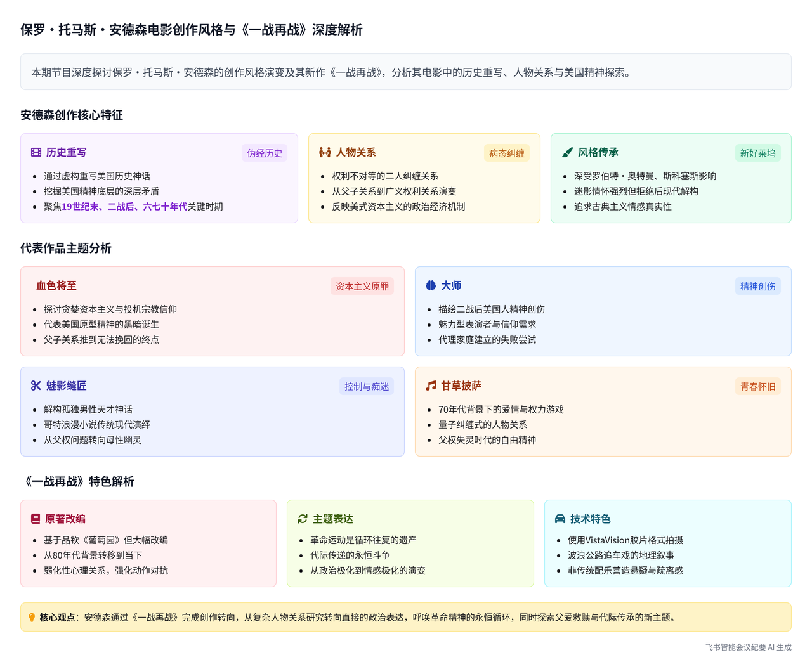The width and height of the screenshot is (812, 662).
Task: Click the people icon beside 人物关系
Action: pos(325,152)
